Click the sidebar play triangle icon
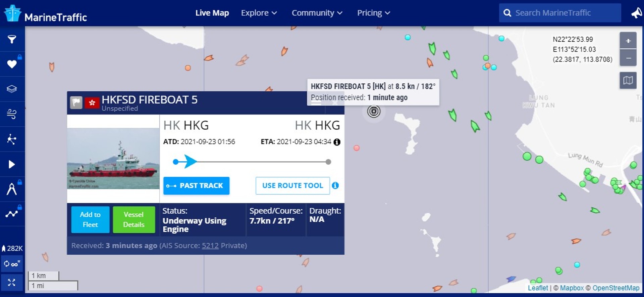The height and width of the screenshot is (297, 644). (12, 164)
